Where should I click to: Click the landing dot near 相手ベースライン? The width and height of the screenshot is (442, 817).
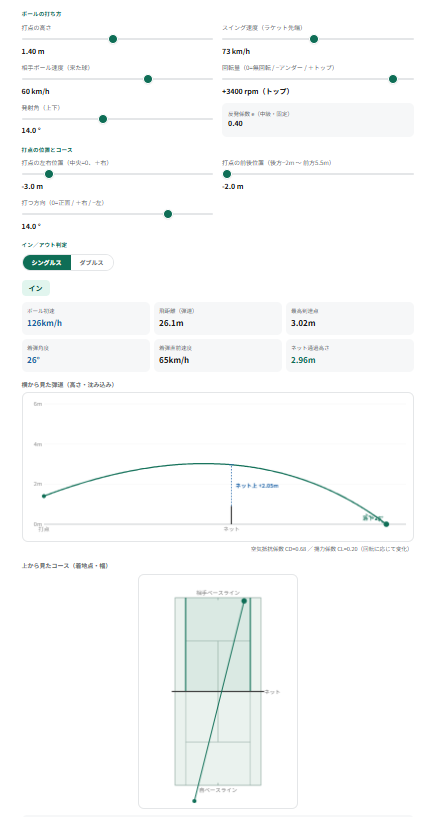coord(244,601)
